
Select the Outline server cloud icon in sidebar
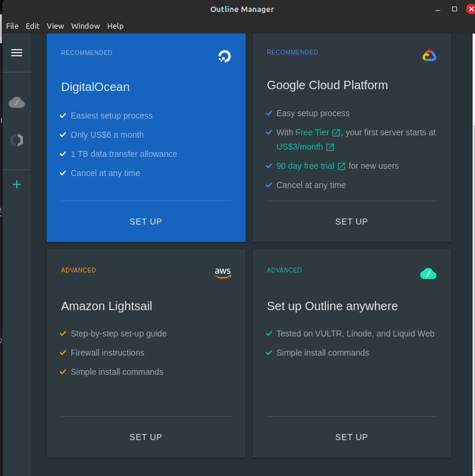[17, 102]
